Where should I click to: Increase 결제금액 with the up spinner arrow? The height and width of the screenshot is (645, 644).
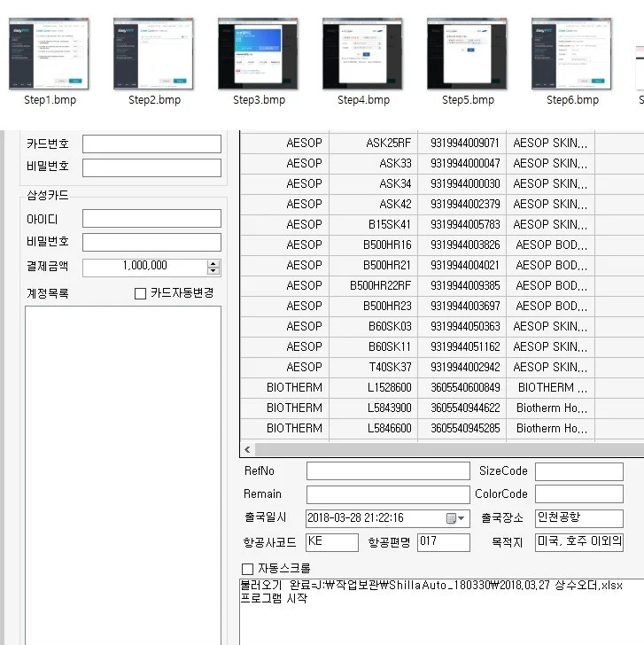(213, 264)
